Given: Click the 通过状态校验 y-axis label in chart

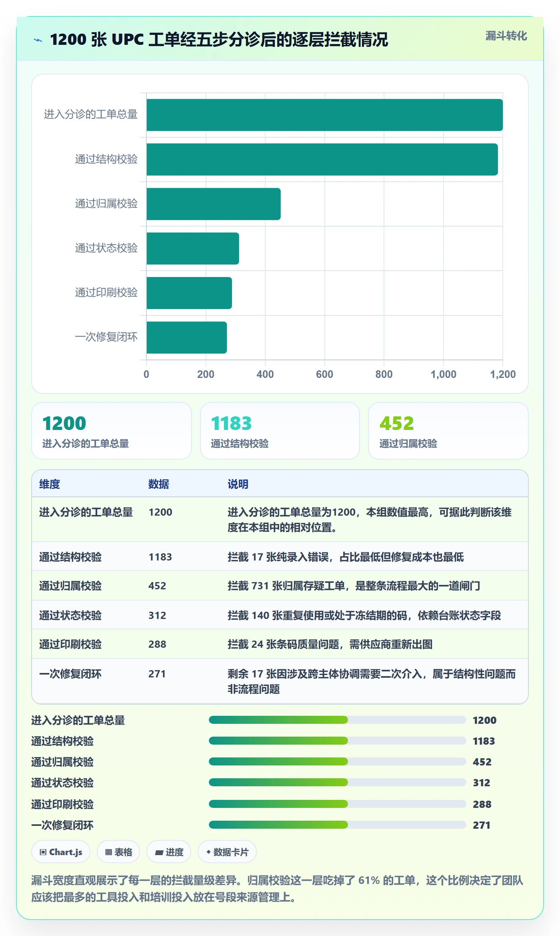Looking at the screenshot, I should click(x=106, y=248).
